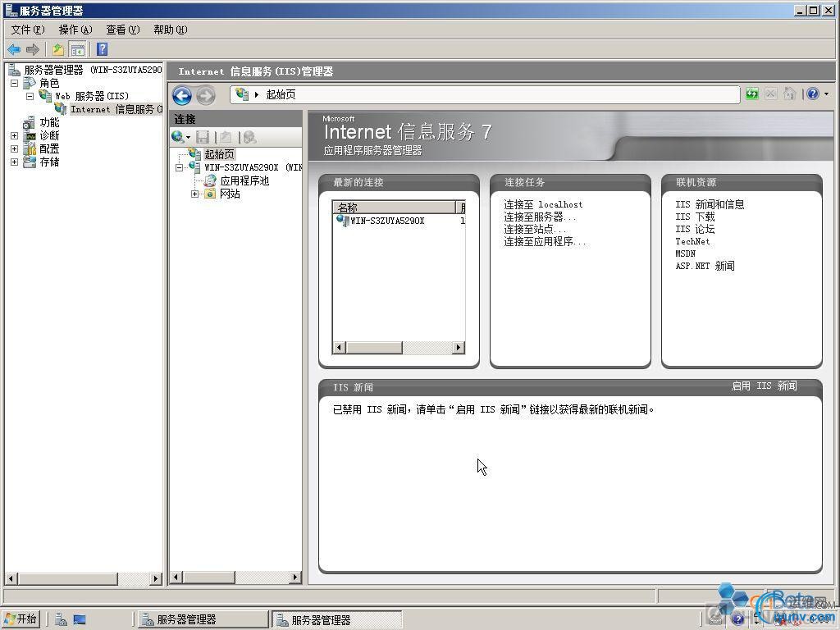This screenshot has height=630, width=840.
Task: Open IIS 下载 link
Action: 695,217
